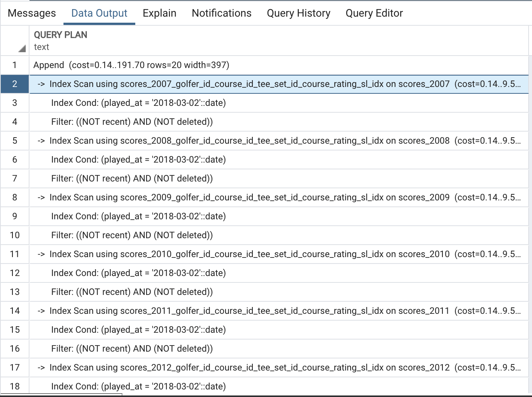
Task: Switch to the Explain tab
Action: (159, 13)
